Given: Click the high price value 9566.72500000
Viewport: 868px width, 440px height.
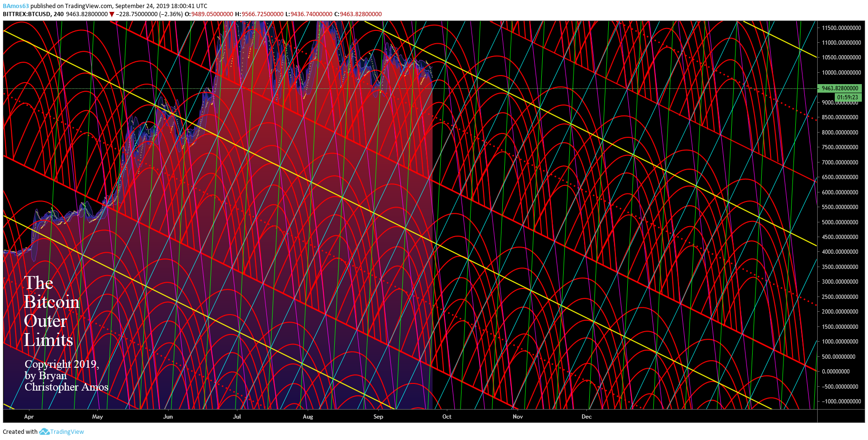Looking at the screenshot, I should [x=263, y=14].
